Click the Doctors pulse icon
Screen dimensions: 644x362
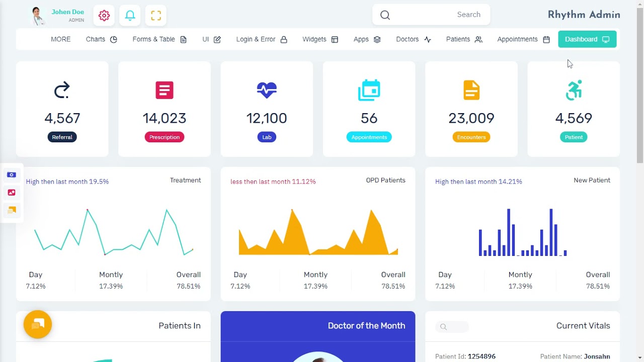428,40
